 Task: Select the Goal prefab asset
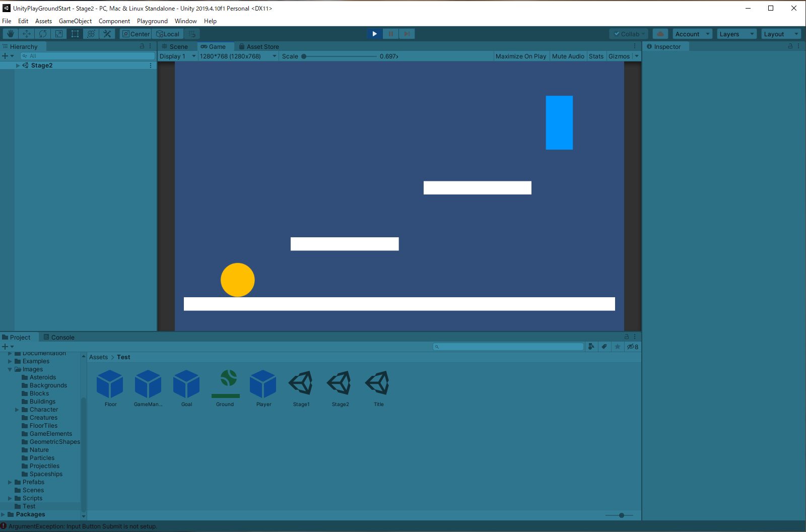(x=186, y=388)
